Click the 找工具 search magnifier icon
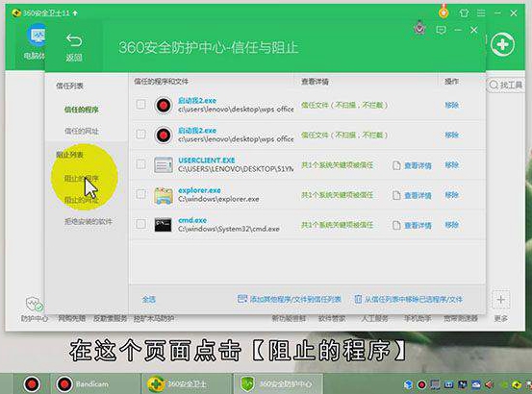532x394 pixels. (494, 85)
